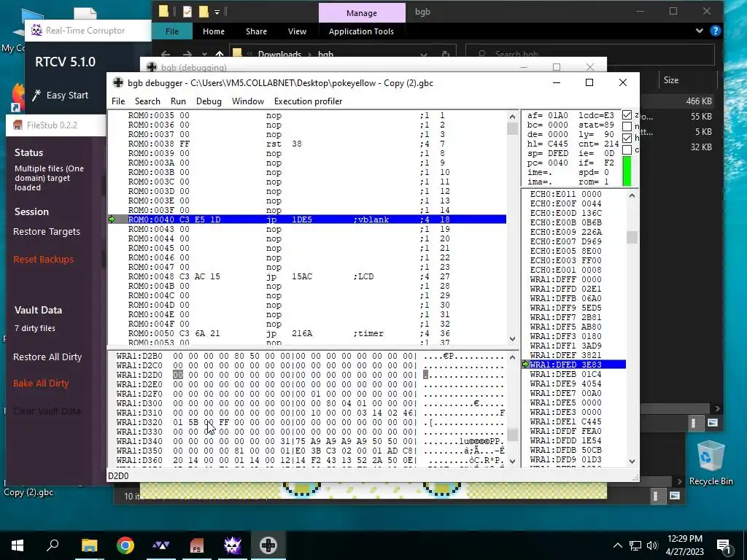
Task: Click the Real-Time Corruptor logo icon
Action: 36,30
